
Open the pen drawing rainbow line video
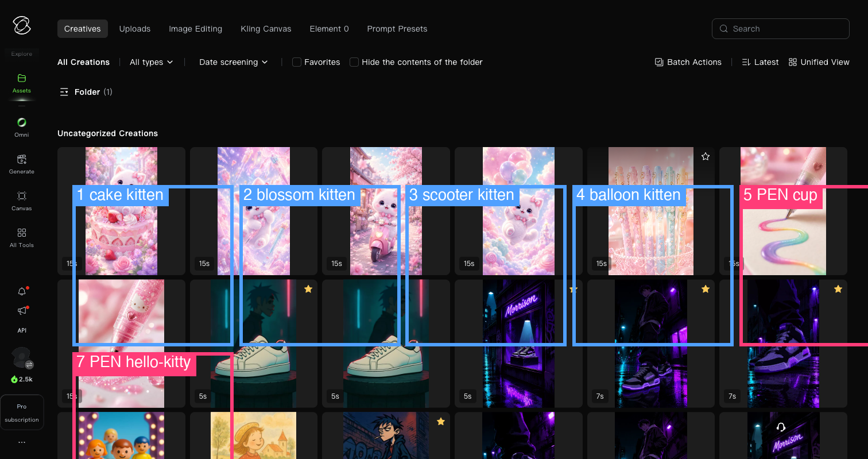pyautogui.click(x=783, y=211)
